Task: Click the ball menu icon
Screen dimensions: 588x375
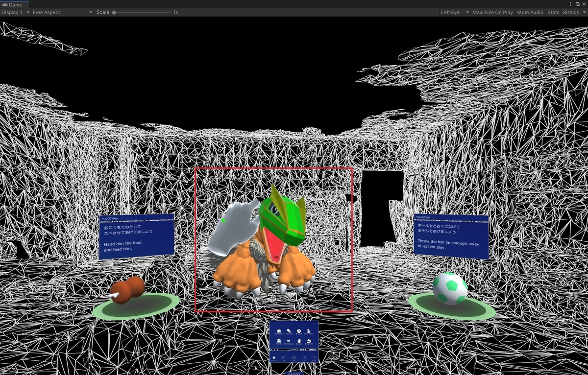Action: pos(299,330)
